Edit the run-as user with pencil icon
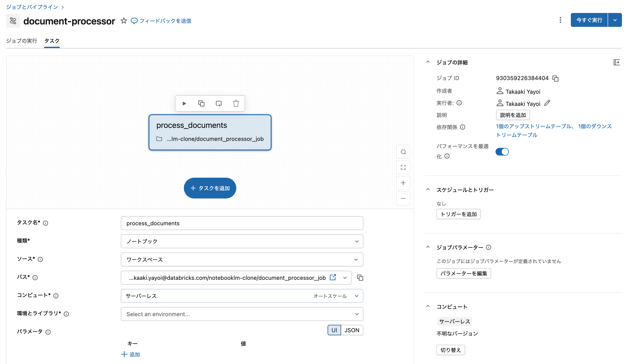The width and height of the screenshot is (628, 364). pos(547,103)
